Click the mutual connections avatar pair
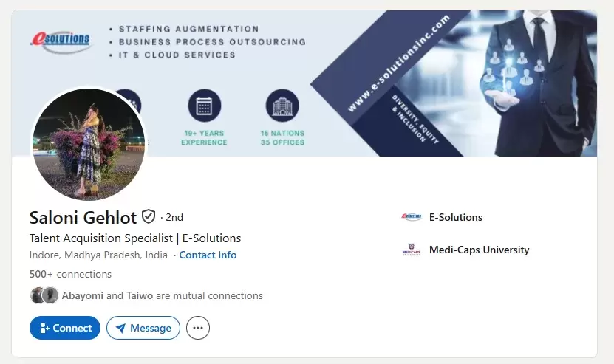The width and height of the screenshot is (614, 364). pyautogui.click(x=44, y=295)
